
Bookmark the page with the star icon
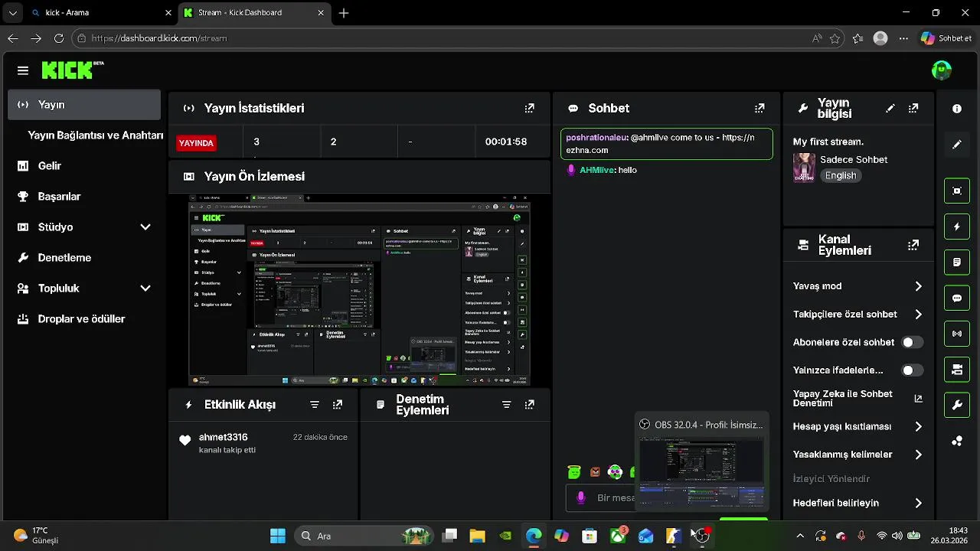pos(835,38)
